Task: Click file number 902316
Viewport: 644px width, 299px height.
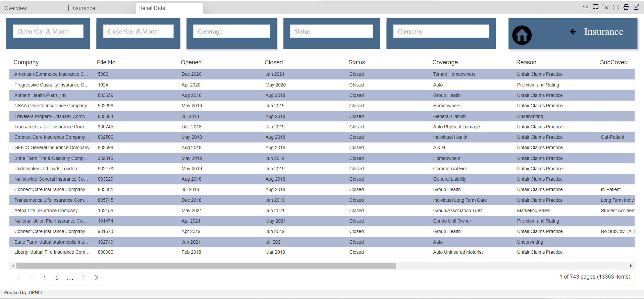Action: (106, 158)
